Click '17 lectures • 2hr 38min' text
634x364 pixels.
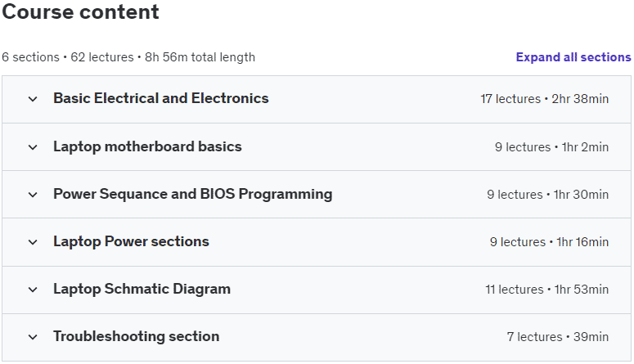(544, 99)
